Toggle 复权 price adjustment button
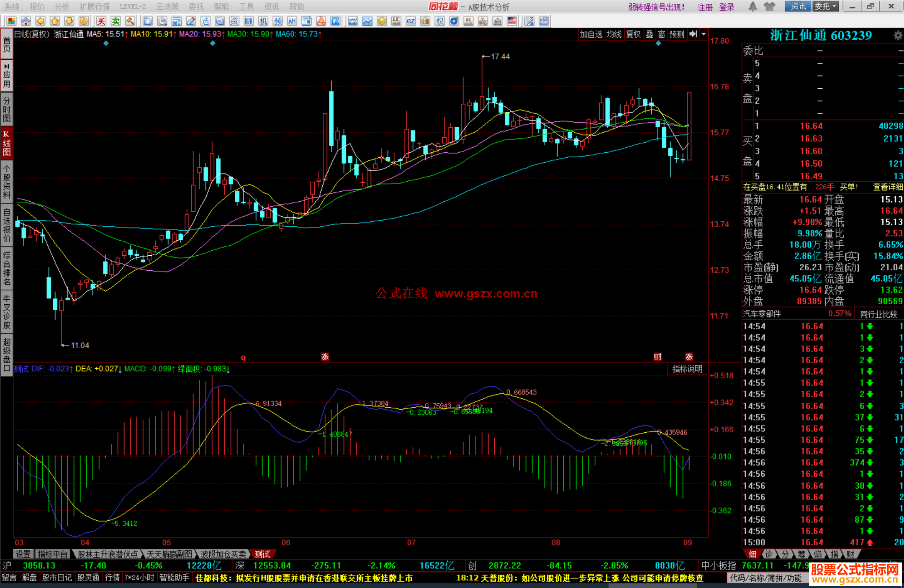The height and width of the screenshot is (588, 904). [633, 34]
